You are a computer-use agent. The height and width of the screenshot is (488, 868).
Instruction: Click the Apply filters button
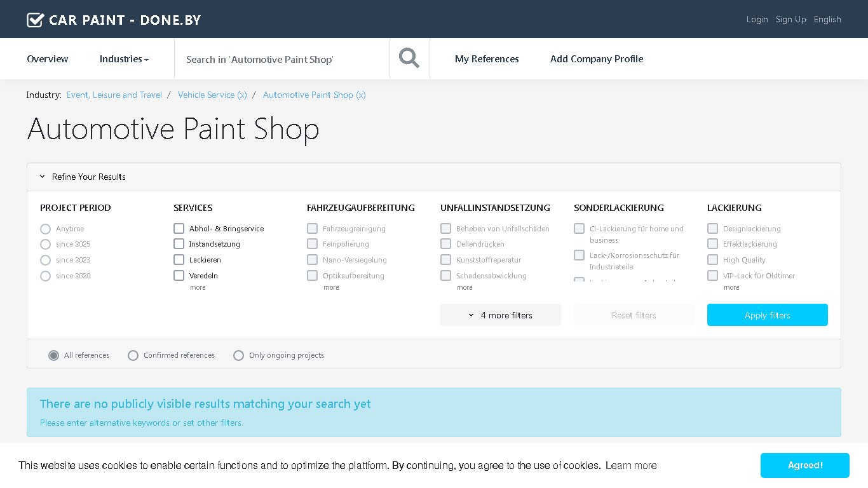(x=768, y=315)
